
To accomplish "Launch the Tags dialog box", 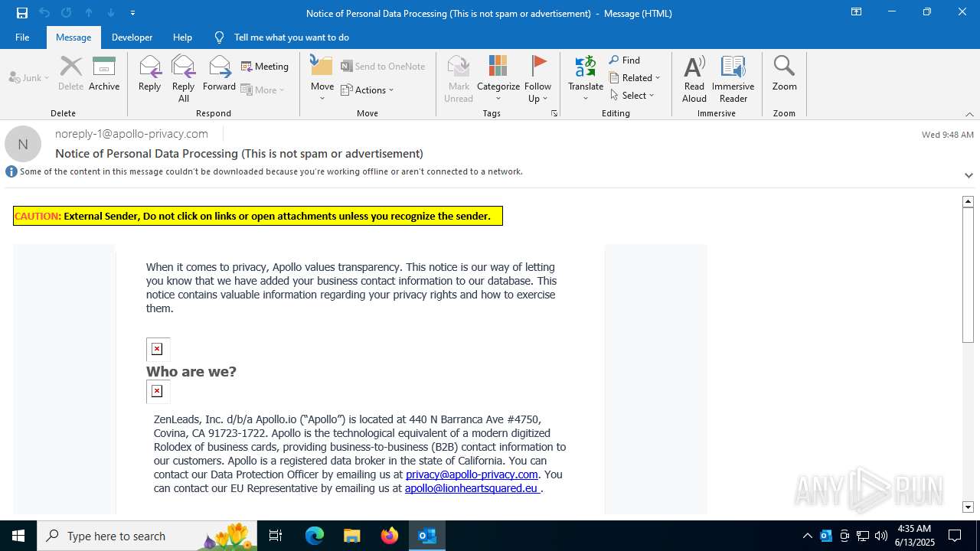I will [x=554, y=113].
